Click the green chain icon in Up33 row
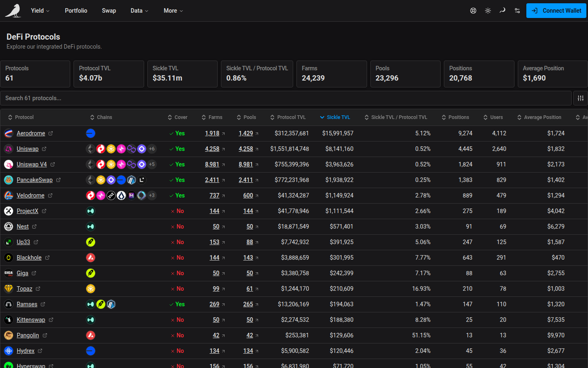This screenshot has width=588, height=368. point(91,242)
